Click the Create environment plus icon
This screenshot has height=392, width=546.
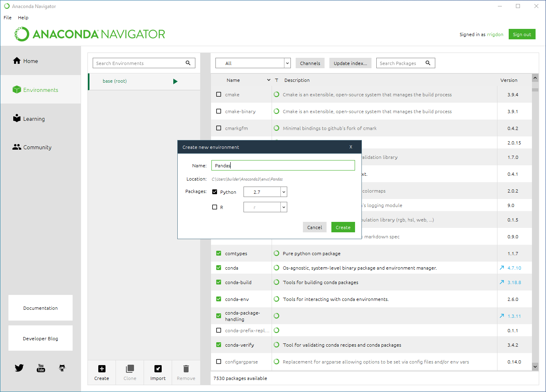[x=101, y=369]
